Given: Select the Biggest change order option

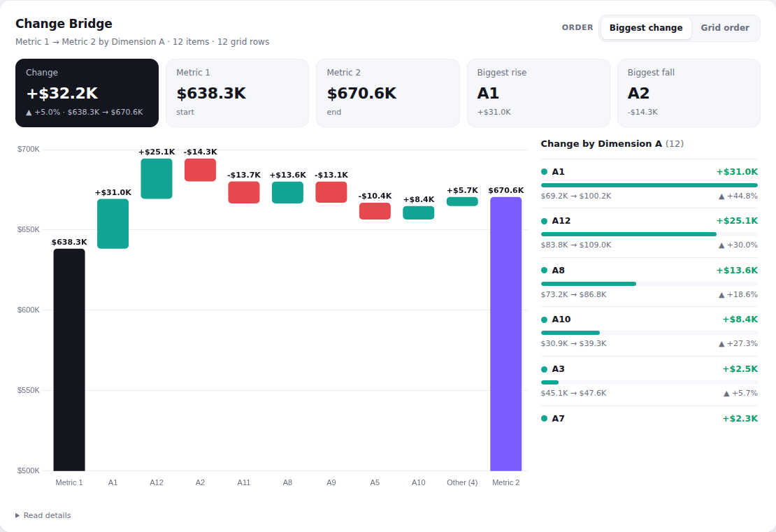Looking at the screenshot, I should pyautogui.click(x=646, y=28).
